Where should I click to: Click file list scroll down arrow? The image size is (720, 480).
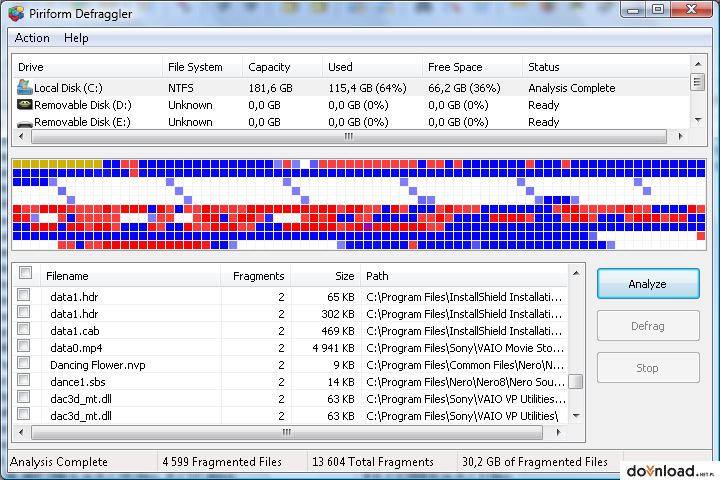point(576,416)
